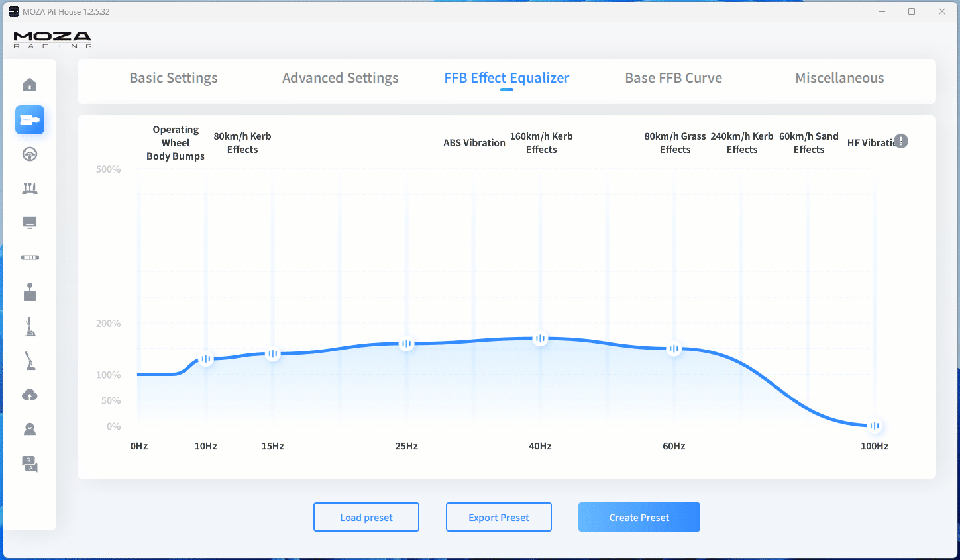Select the 10Hz equalizer control point
This screenshot has height=560, width=960.
click(206, 359)
